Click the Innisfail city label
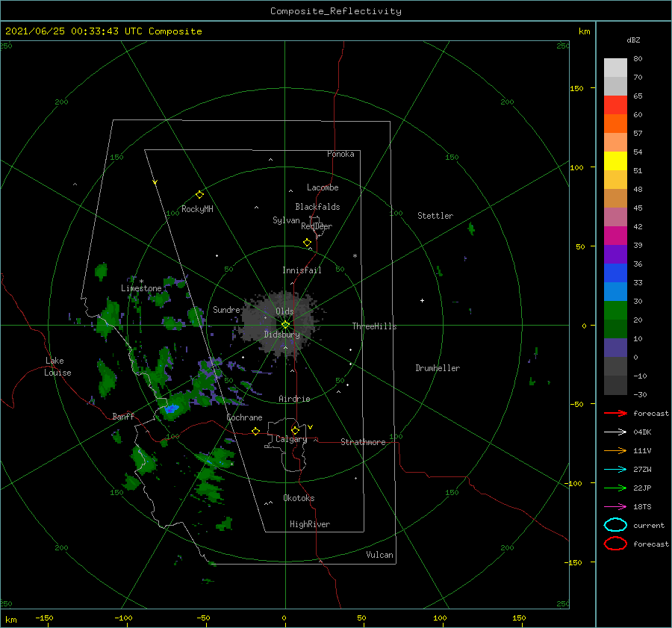The height and width of the screenshot is (628, 672). point(302,270)
